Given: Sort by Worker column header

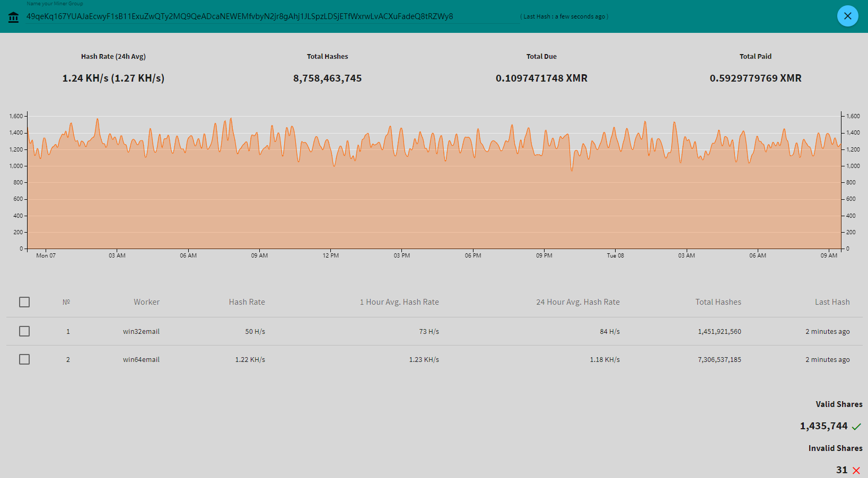Looking at the screenshot, I should pos(146,302).
